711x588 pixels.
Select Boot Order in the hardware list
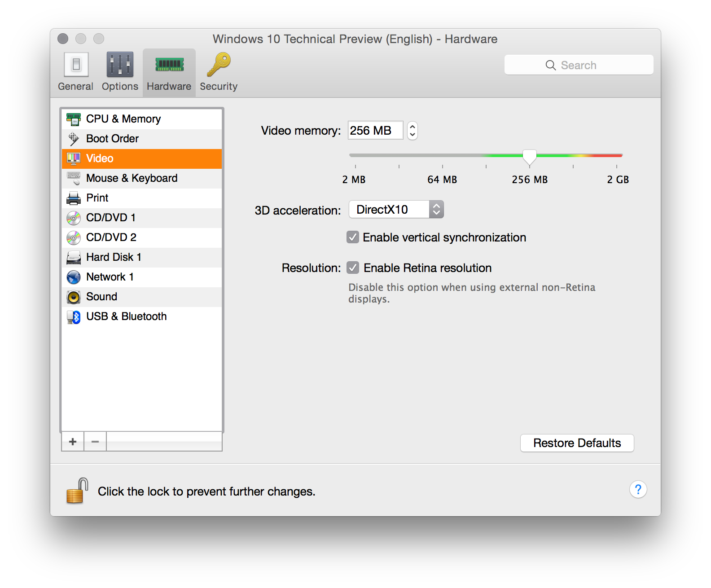tap(112, 139)
